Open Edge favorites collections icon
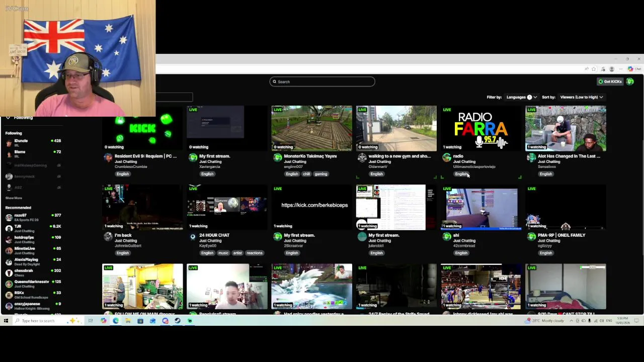 603,69
